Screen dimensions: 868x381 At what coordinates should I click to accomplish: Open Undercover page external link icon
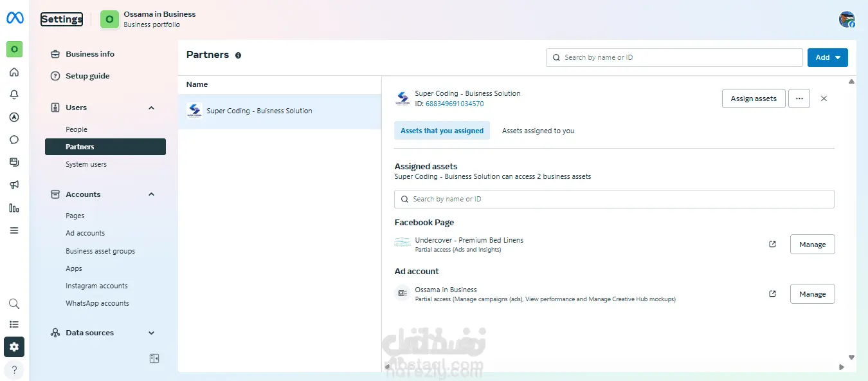tap(772, 244)
